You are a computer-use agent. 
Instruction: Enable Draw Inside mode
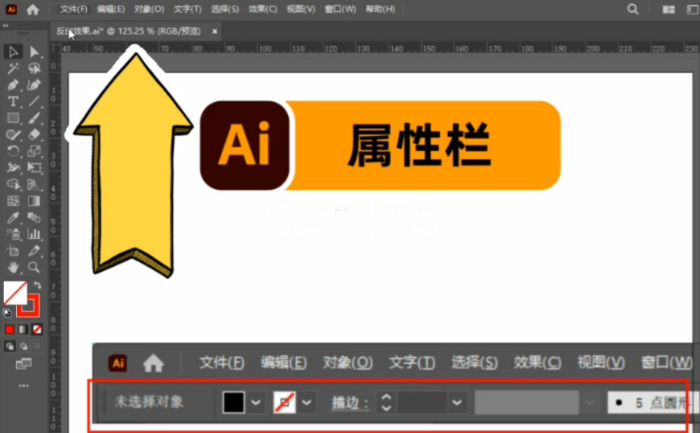pos(37,346)
